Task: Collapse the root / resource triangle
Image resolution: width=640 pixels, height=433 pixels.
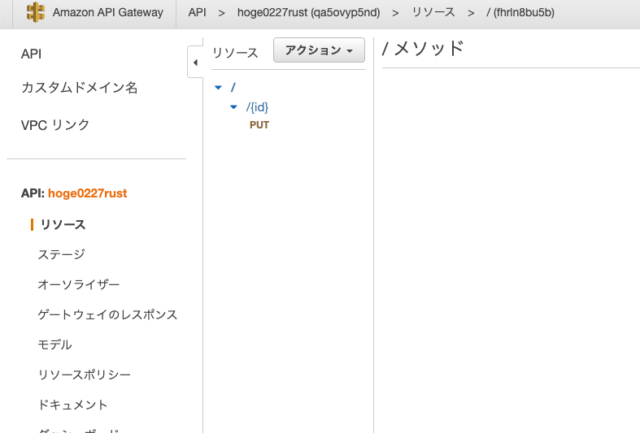Action: coord(218,87)
